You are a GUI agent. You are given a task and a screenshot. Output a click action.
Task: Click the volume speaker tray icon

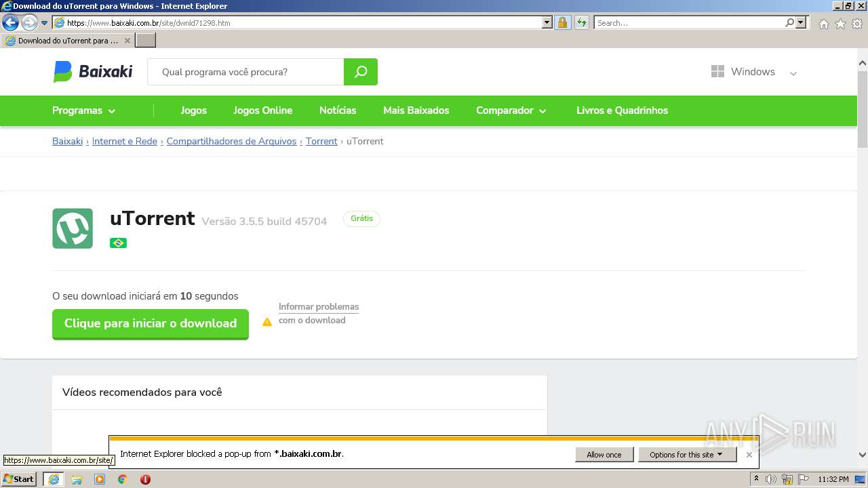click(771, 479)
